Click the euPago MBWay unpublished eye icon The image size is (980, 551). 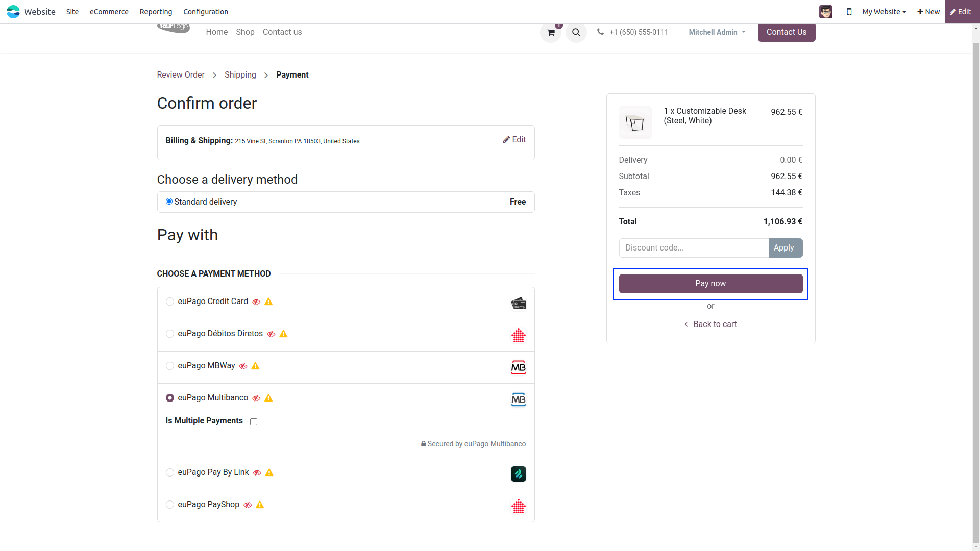tap(243, 366)
